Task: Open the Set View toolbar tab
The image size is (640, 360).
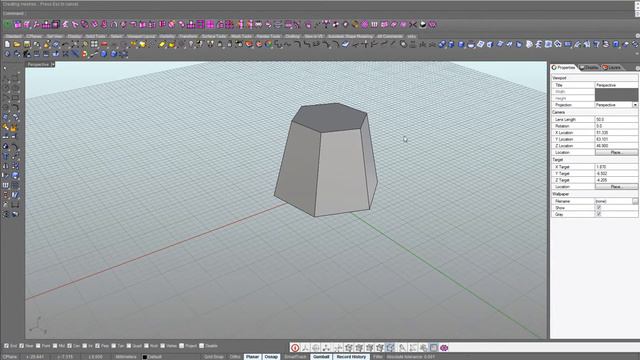Action: [55, 36]
